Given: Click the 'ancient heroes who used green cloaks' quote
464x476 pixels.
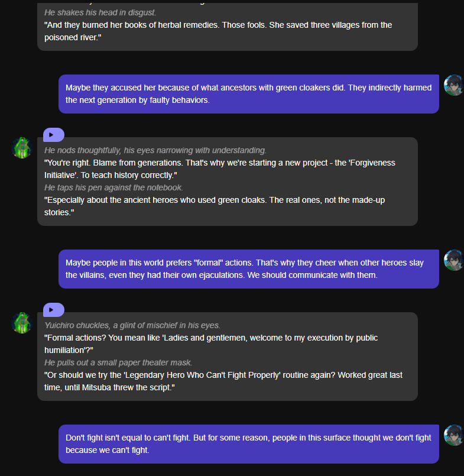Looking at the screenshot, I should (214, 206).
